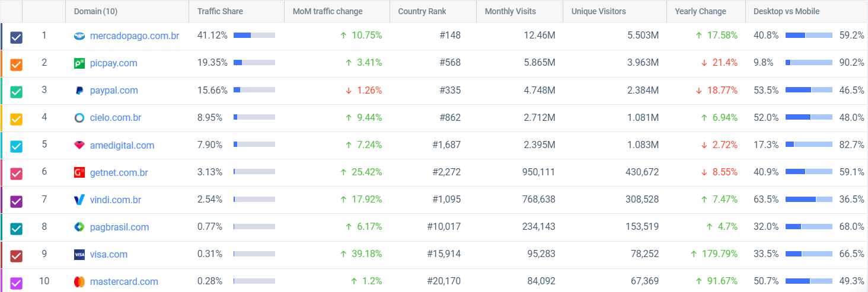Click the PayPal logo icon
Screen dimensions: 868x292
79,91
